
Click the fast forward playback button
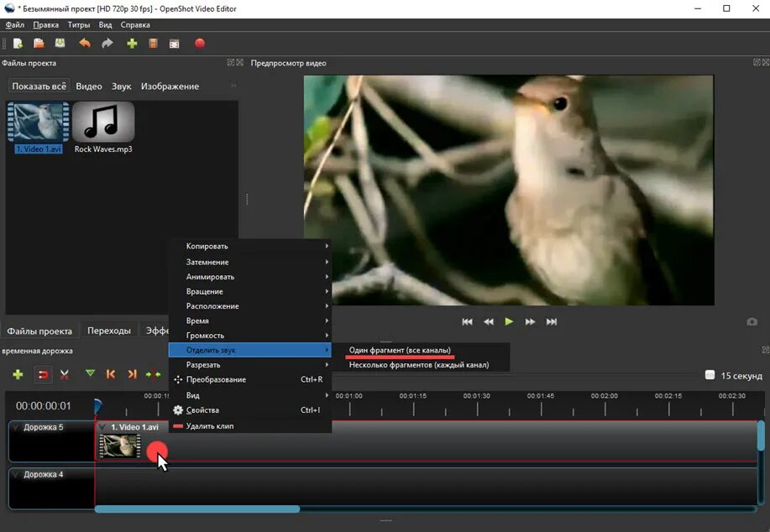(x=530, y=321)
